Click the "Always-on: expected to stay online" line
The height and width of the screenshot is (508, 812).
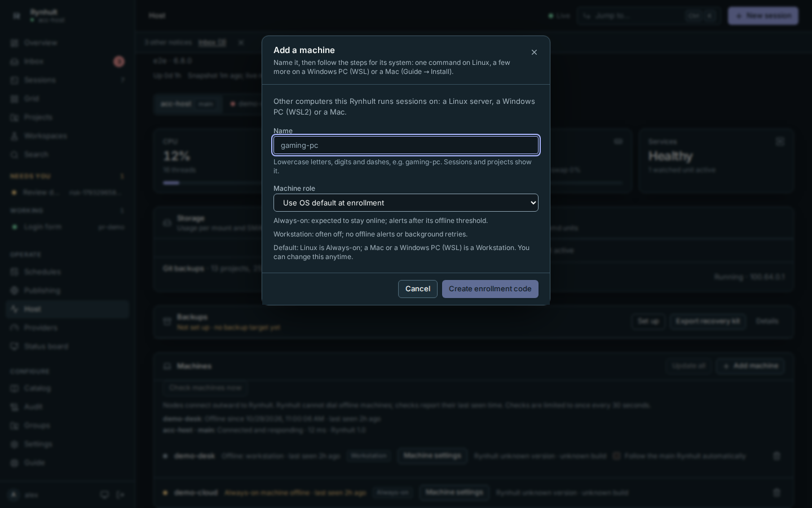coord(381,221)
